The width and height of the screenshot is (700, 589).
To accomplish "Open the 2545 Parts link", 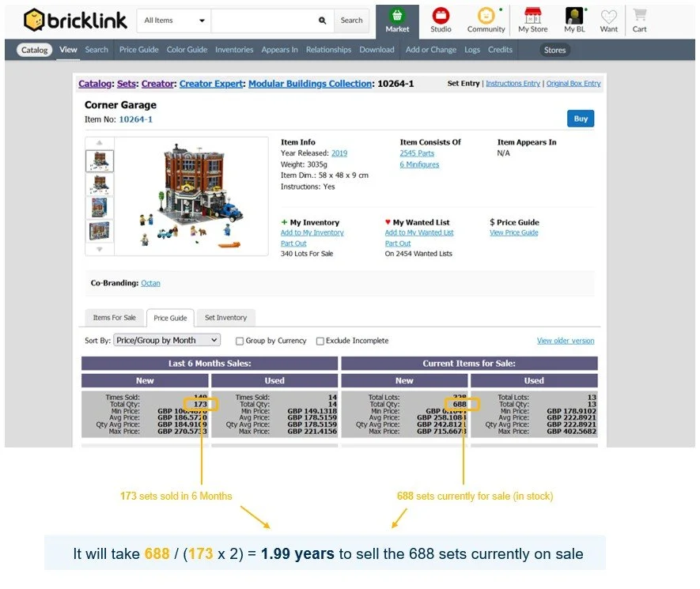I will [x=417, y=153].
